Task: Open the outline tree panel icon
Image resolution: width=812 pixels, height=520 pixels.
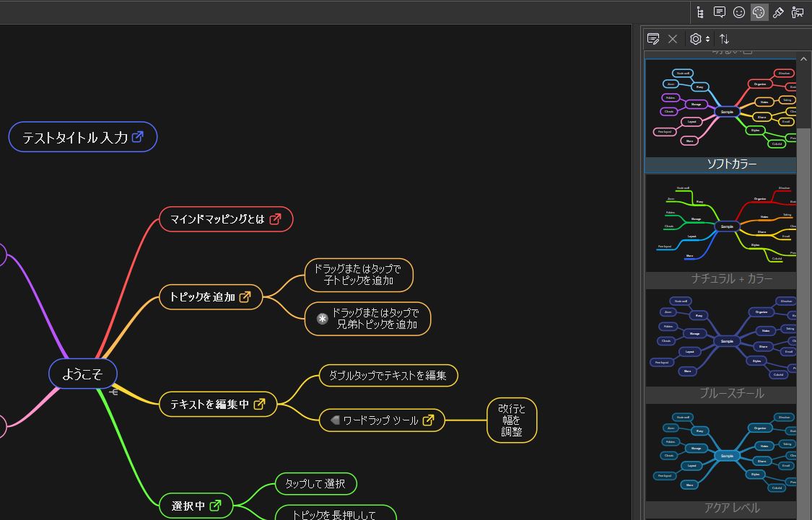Action: [x=700, y=12]
